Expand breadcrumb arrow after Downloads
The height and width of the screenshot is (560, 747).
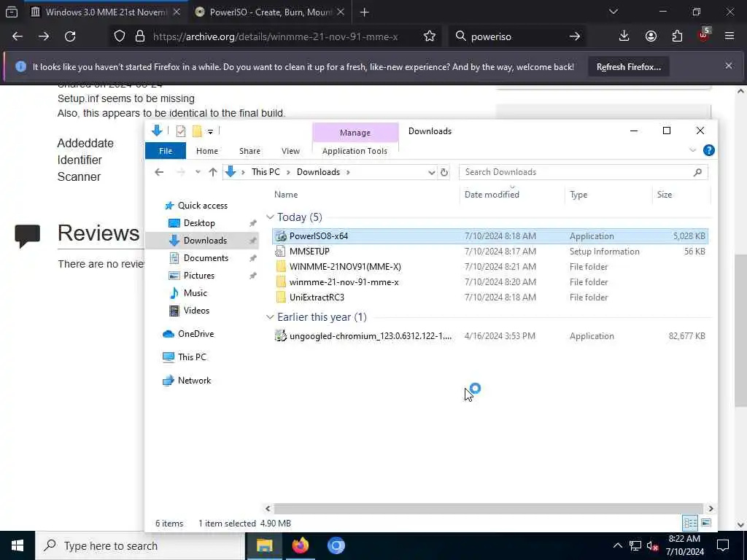tap(348, 172)
